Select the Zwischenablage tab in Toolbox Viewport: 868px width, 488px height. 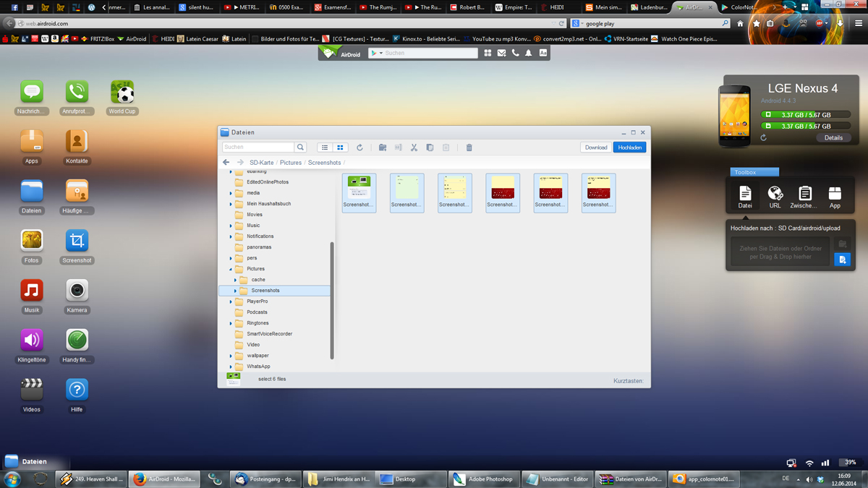[804, 196]
